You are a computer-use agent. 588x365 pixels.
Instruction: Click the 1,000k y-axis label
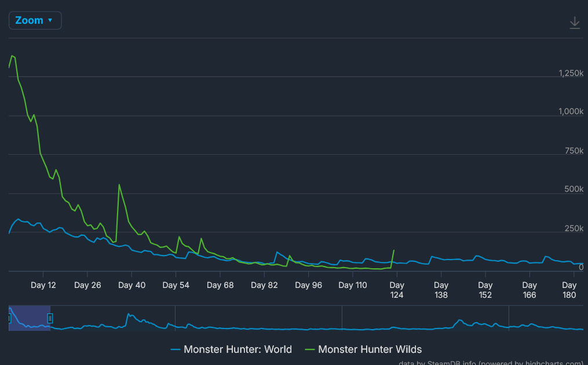tap(571, 111)
